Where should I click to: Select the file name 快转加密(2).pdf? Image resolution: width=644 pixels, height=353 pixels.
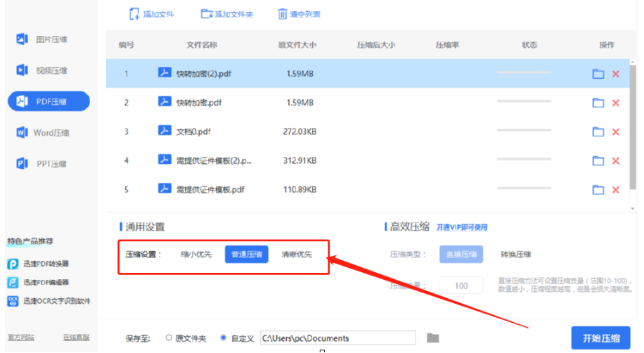coord(204,74)
